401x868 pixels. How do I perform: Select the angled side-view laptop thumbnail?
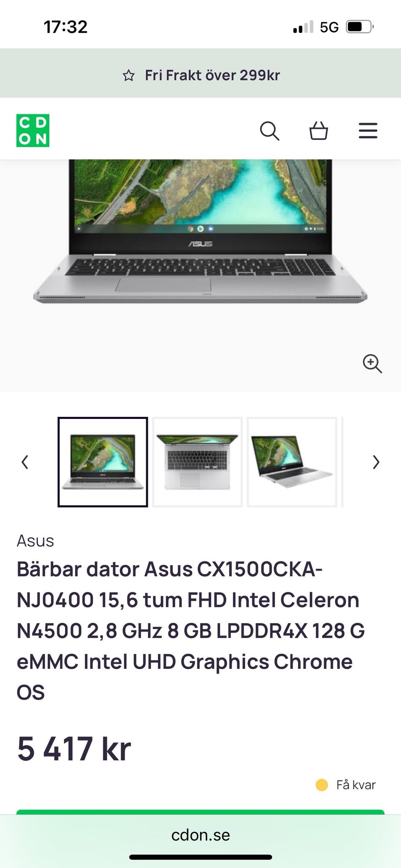tap(292, 462)
